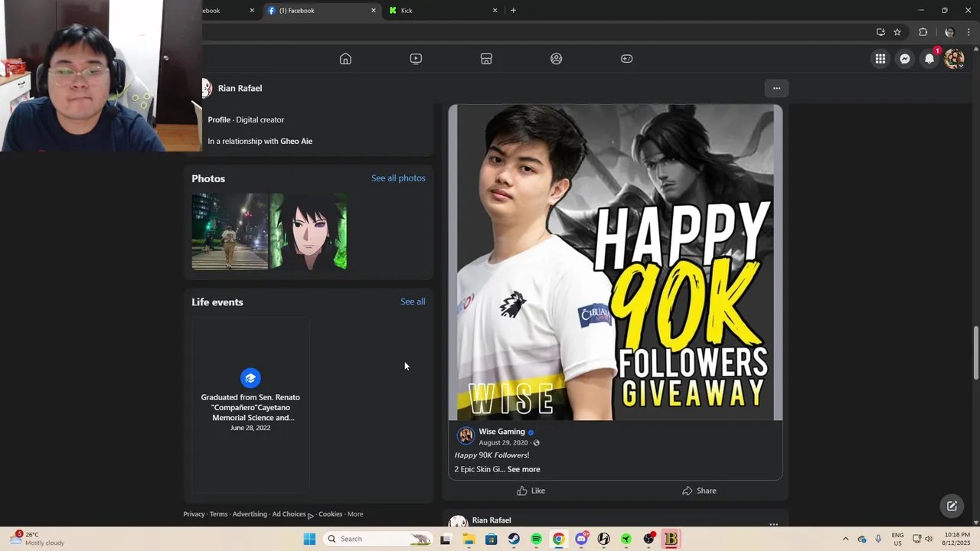The image size is (980, 551).
Task: Click the Cookies footer link
Action: [x=330, y=514]
